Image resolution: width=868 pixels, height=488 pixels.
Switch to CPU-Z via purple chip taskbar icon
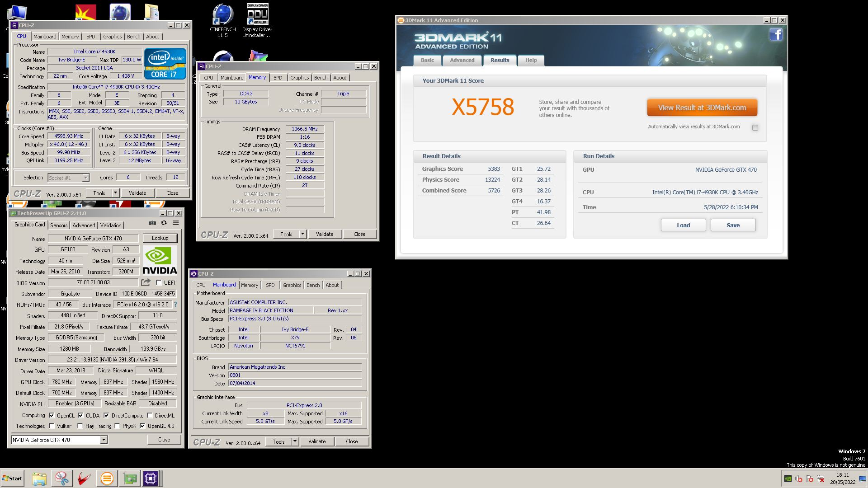click(x=151, y=479)
